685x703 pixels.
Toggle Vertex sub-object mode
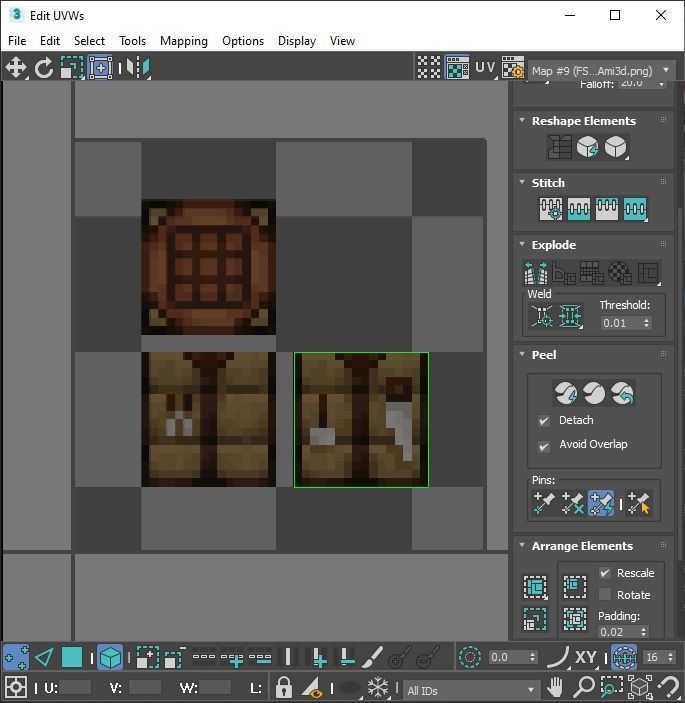(16, 657)
